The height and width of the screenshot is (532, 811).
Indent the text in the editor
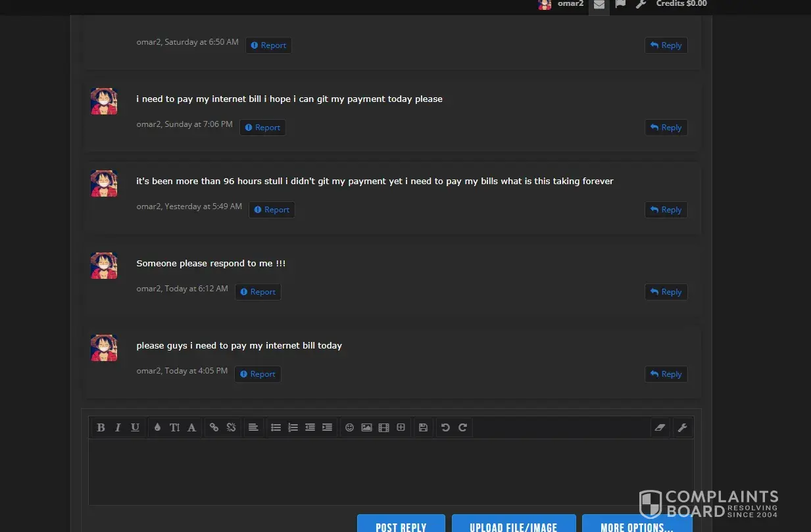[x=327, y=427]
